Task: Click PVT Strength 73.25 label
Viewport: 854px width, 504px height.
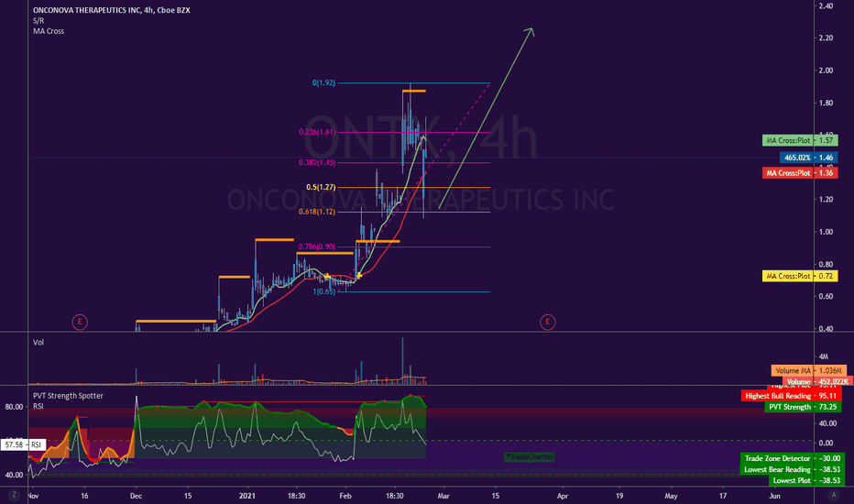Action: [x=803, y=407]
